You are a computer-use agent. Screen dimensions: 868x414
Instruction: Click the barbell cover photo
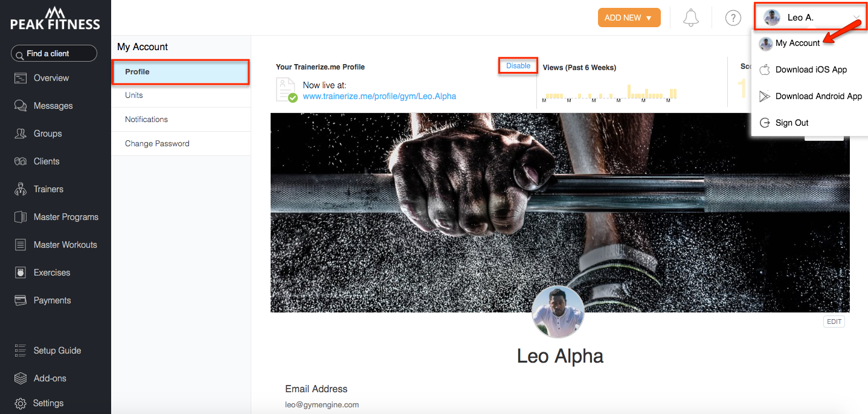click(560, 212)
